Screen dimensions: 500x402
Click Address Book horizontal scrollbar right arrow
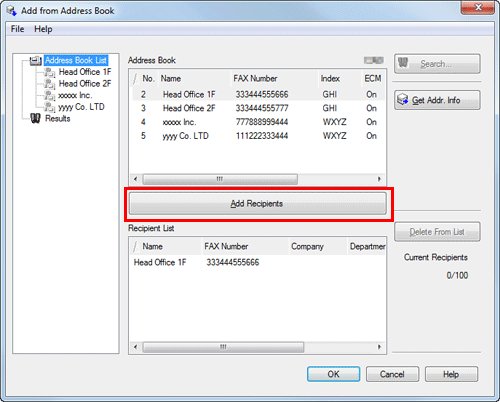(379, 179)
